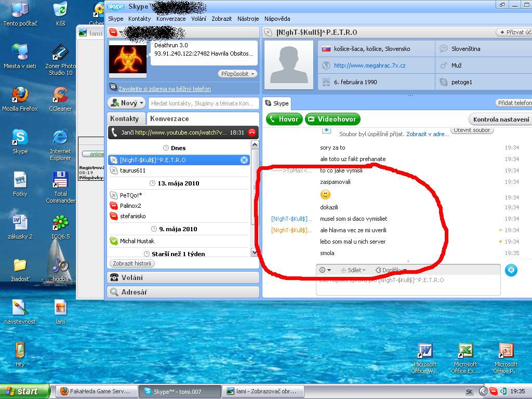Open the Sdílet share dropdown
The width and height of the screenshot is (532, 399).
[x=353, y=270]
